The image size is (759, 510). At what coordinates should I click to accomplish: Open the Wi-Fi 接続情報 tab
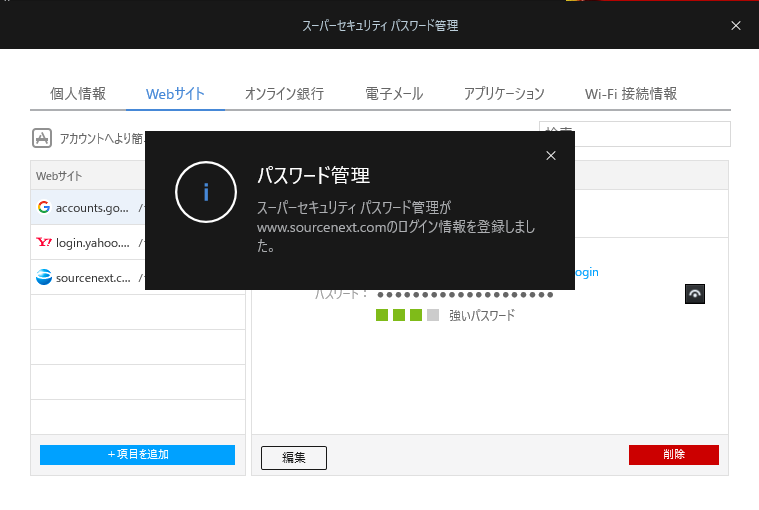pyautogui.click(x=631, y=94)
